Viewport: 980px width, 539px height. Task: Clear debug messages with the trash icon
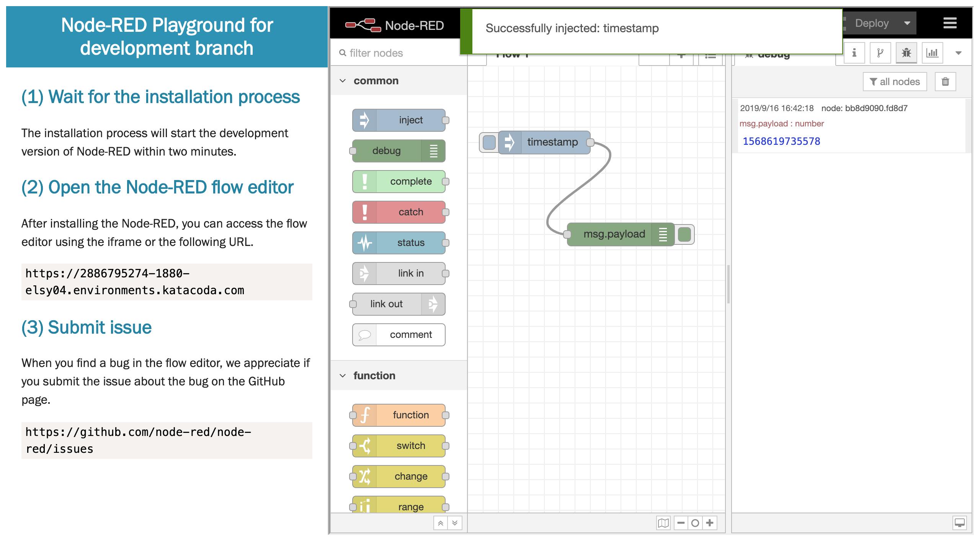tap(945, 81)
